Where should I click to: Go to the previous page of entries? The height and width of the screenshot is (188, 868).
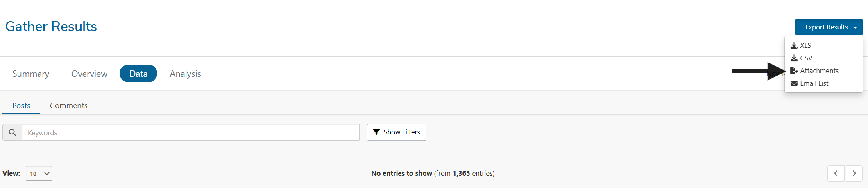pos(836,173)
